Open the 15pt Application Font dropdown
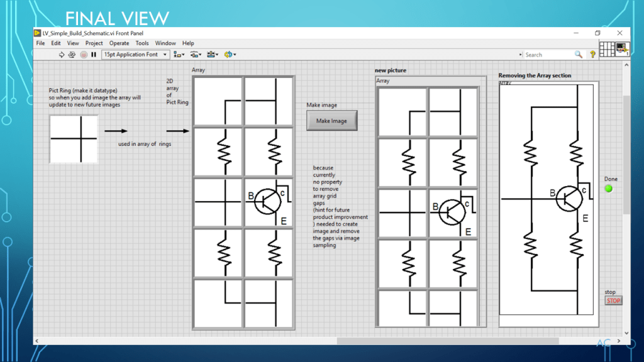This screenshot has width=644, height=362. pos(135,55)
